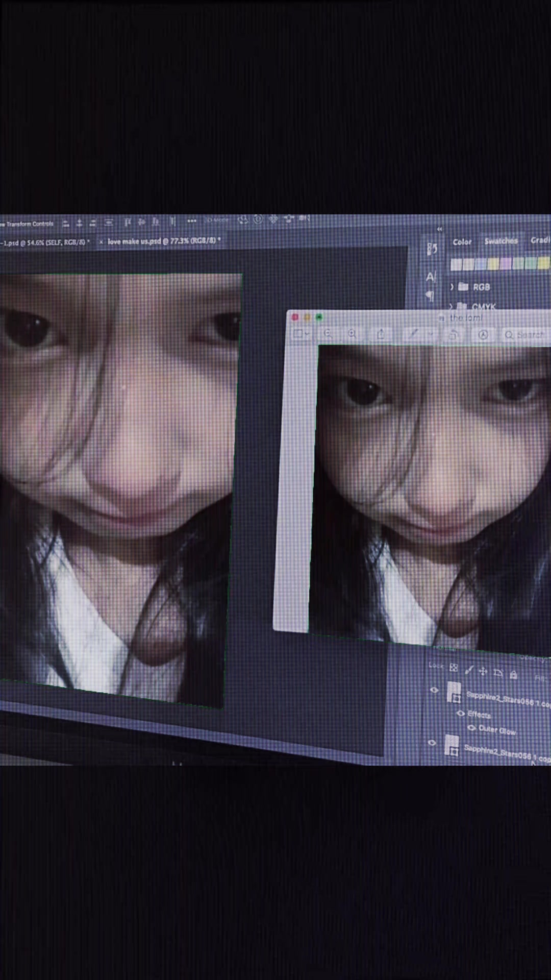The height and width of the screenshot is (980, 551).
Task: Toggle Preview sidebar view button
Action: 297,334
